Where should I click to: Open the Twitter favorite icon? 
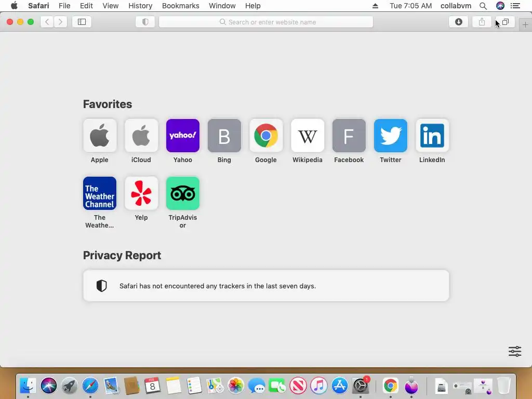pyautogui.click(x=391, y=136)
